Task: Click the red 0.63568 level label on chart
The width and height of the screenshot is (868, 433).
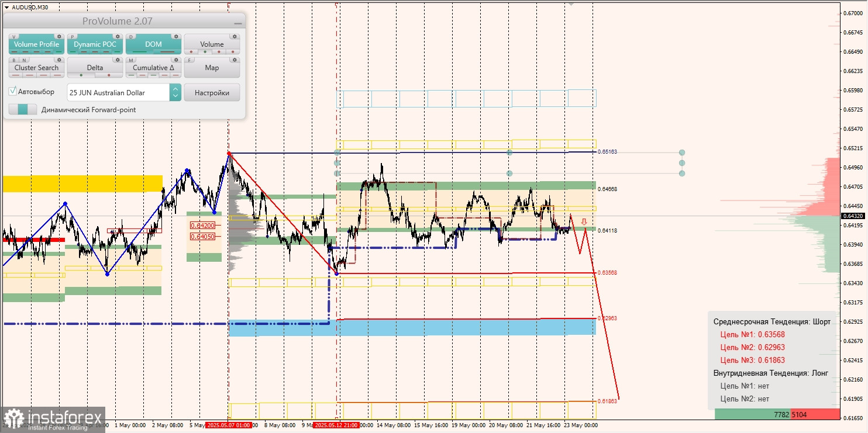Action: point(608,273)
